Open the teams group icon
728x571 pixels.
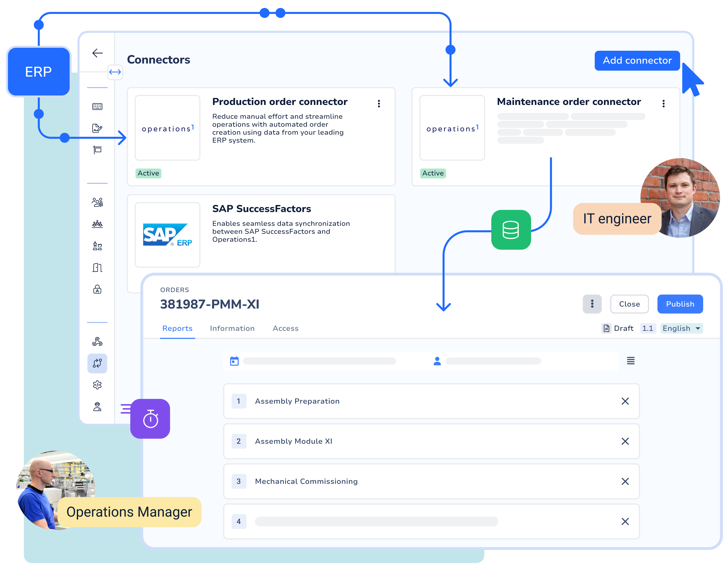97,224
